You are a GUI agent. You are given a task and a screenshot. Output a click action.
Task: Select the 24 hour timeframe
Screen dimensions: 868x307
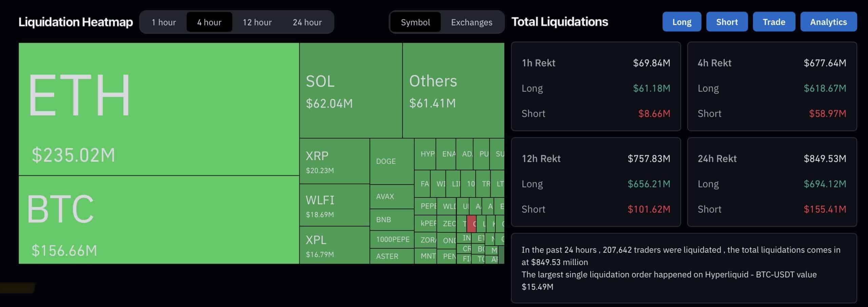coord(307,22)
